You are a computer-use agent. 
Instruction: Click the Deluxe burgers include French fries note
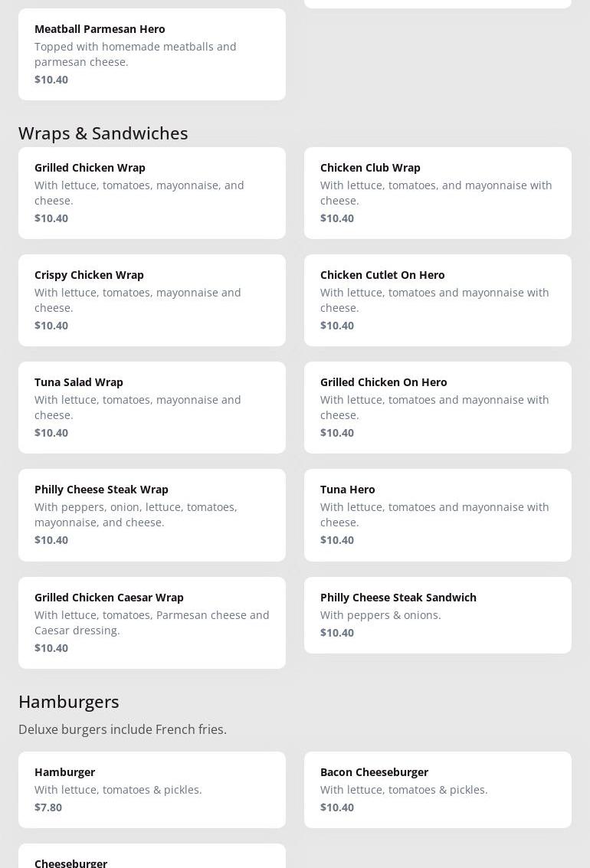123,729
